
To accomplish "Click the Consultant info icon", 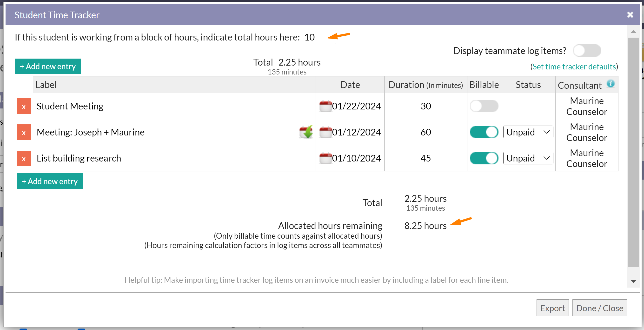I will [x=611, y=84].
